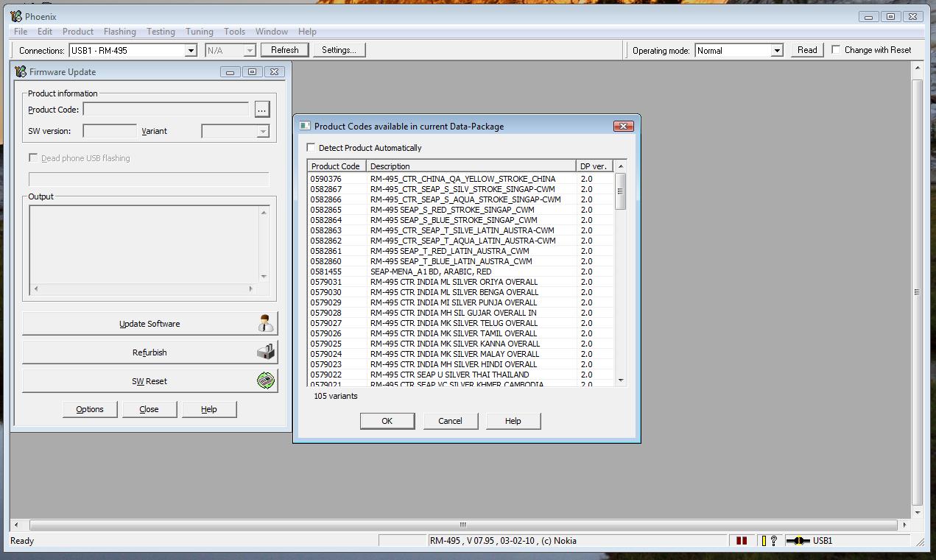Screen dimensions: 936x560
Task: Select product code 0590376 row
Action: [x=461, y=179]
